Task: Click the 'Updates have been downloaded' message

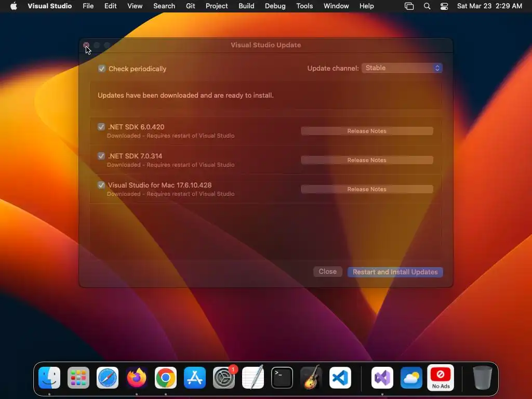Action: [x=185, y=96]
